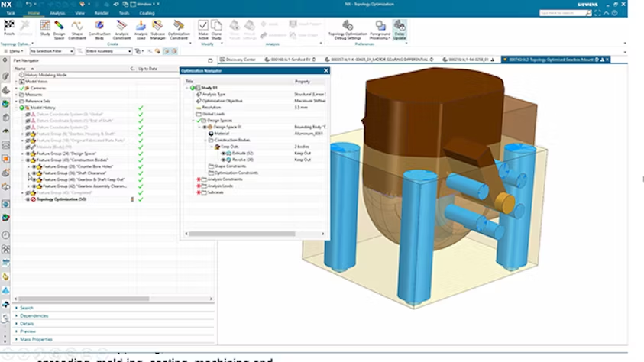The image size is (644, 362).
Task: Open the Subcase Manager
Action: 157,27
